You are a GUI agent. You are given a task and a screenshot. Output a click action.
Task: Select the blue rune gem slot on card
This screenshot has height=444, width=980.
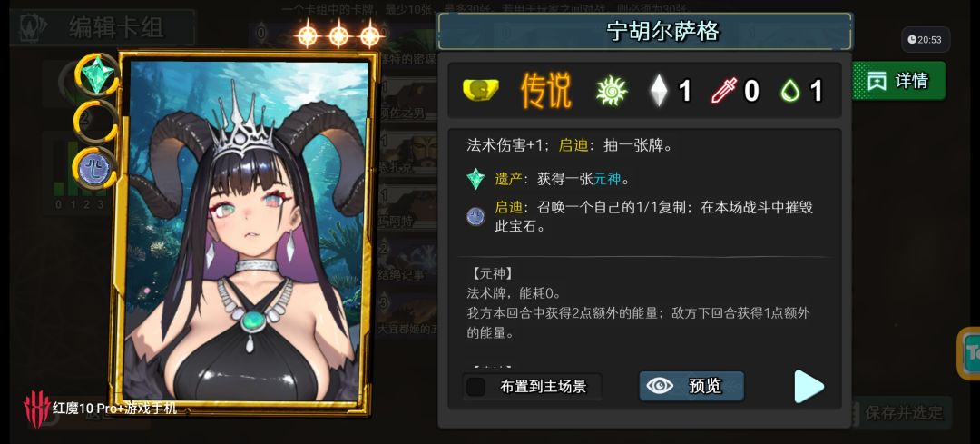point(95,168)
